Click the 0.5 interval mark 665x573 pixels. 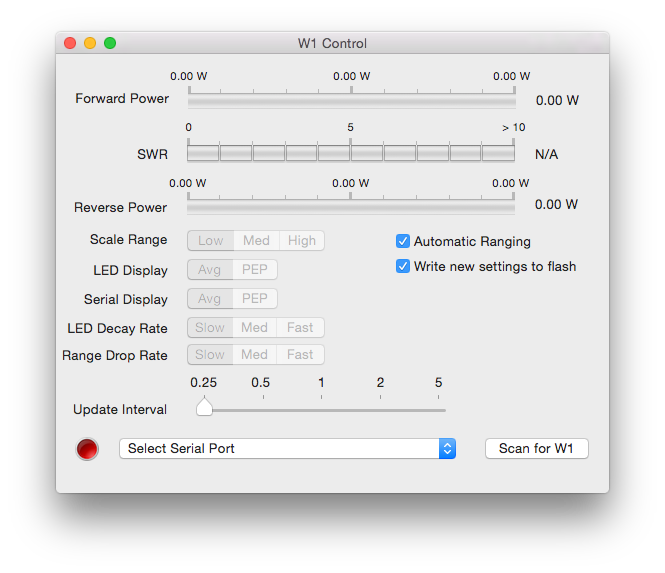[260, 383]
